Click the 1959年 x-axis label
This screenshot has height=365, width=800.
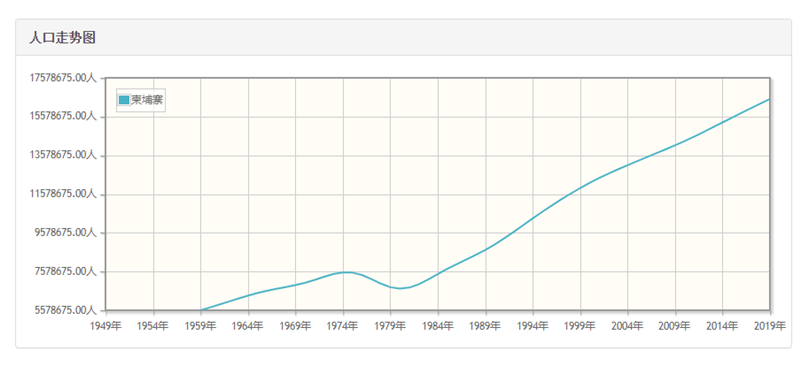201,326
